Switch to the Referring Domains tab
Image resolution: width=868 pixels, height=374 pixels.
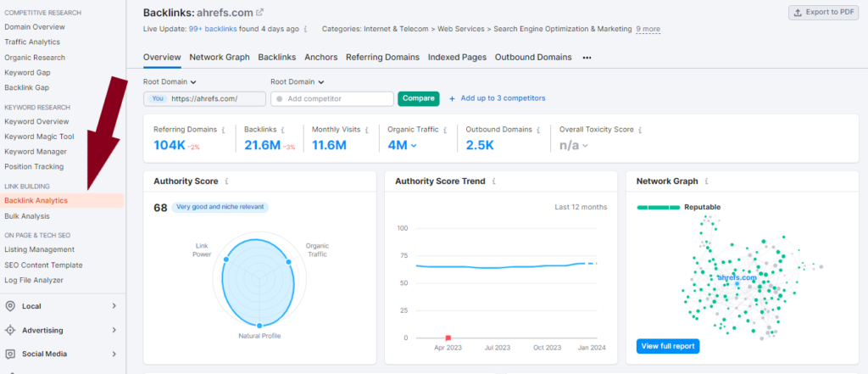coord(382,57)
